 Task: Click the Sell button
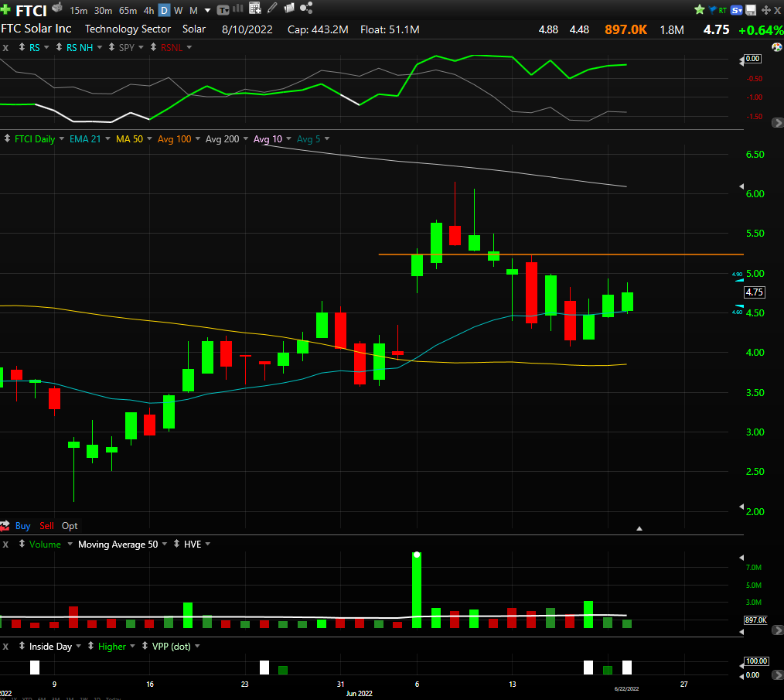pyautogui.click(x=46, y=526)
